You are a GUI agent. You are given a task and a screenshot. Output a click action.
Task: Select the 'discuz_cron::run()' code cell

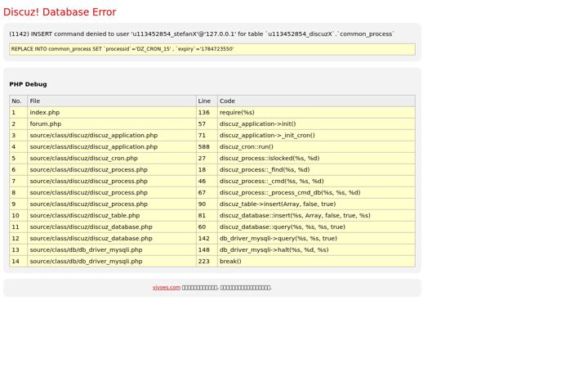point(316,147)
